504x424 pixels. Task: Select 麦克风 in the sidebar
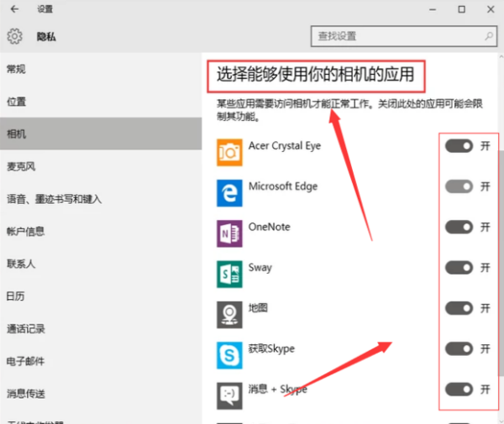(x=21, y=166)
